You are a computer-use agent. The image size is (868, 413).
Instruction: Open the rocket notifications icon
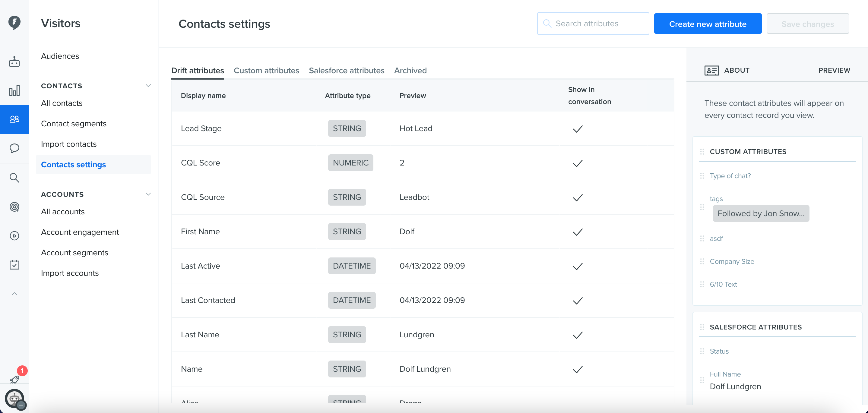tap(14, 380)
